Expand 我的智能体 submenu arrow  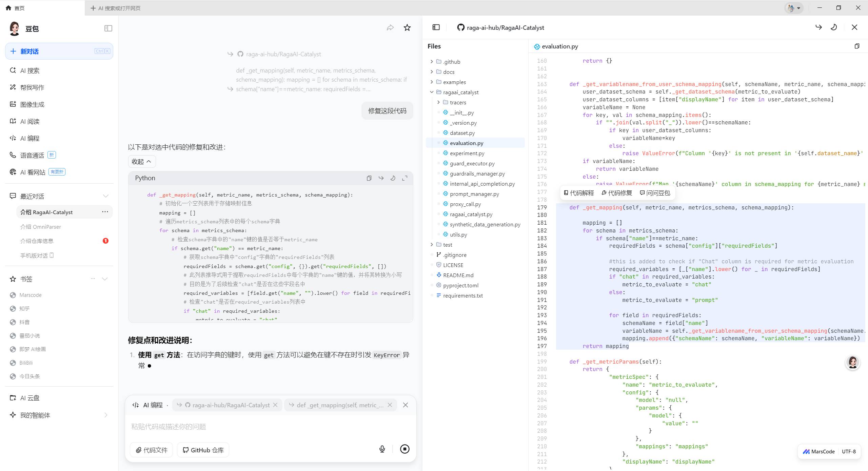[106, 415]
